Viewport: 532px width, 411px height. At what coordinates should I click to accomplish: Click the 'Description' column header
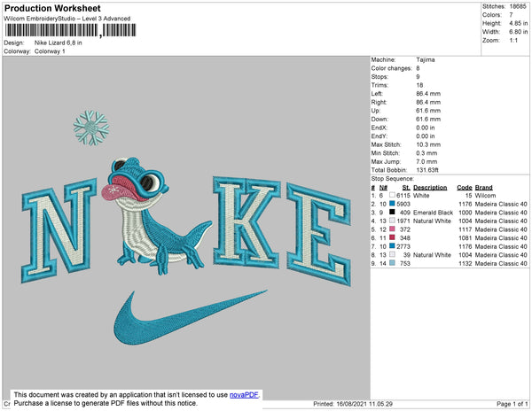pos(430,188)
